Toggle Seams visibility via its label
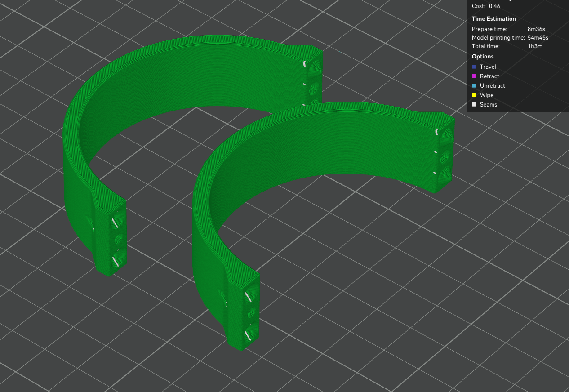The width and height of the screenshot is (569, 392). [489, 104]
